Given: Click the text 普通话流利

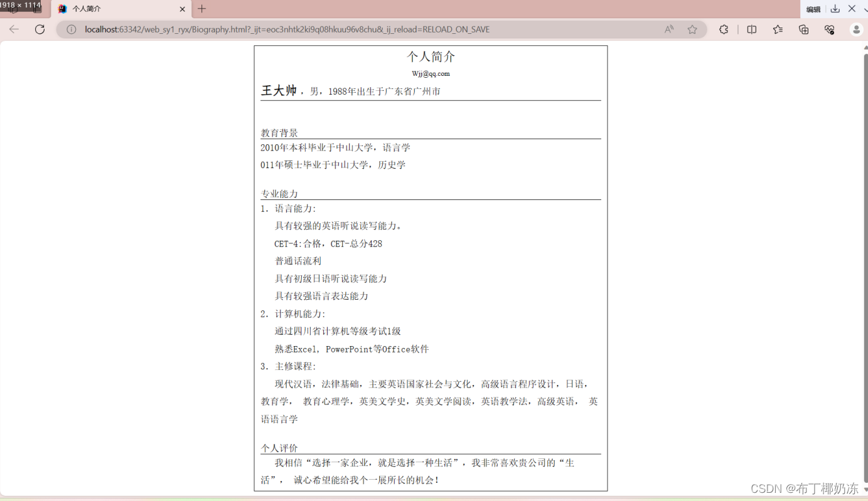Looking at the screenshot, I should [x=298, y=261].
